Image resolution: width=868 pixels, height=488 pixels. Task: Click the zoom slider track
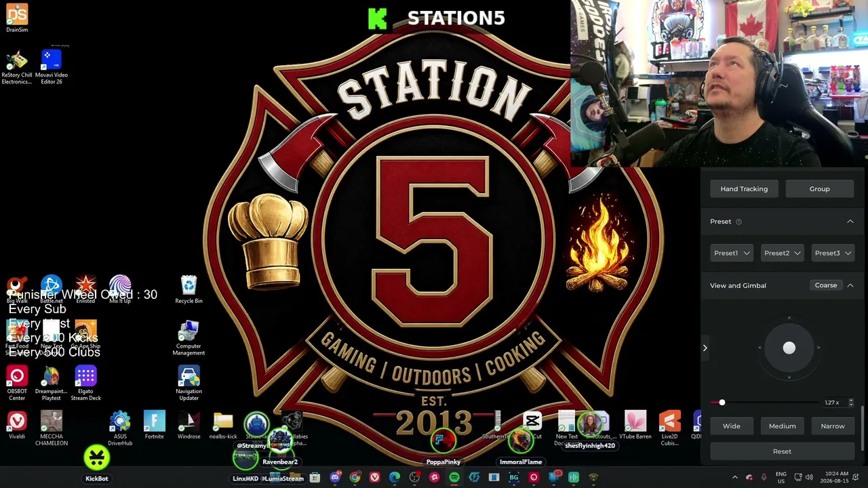[764, 403]
